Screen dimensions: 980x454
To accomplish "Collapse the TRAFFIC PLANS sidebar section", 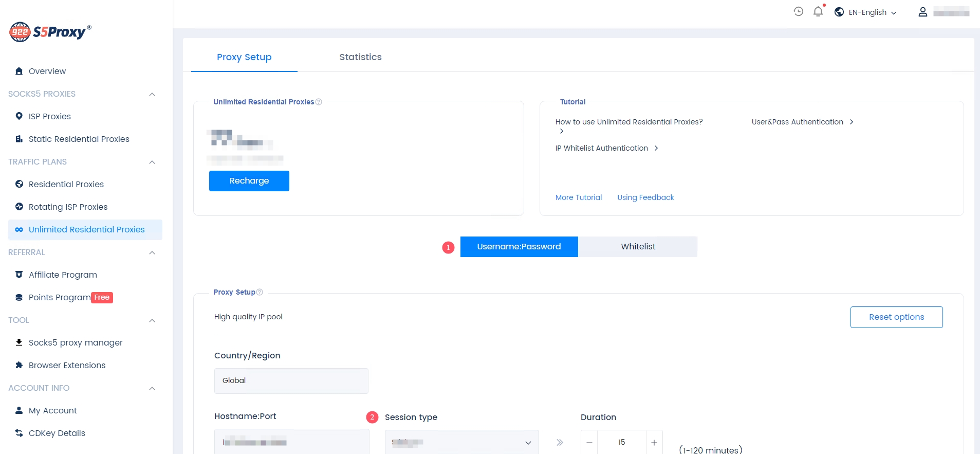I will [152, 162].
